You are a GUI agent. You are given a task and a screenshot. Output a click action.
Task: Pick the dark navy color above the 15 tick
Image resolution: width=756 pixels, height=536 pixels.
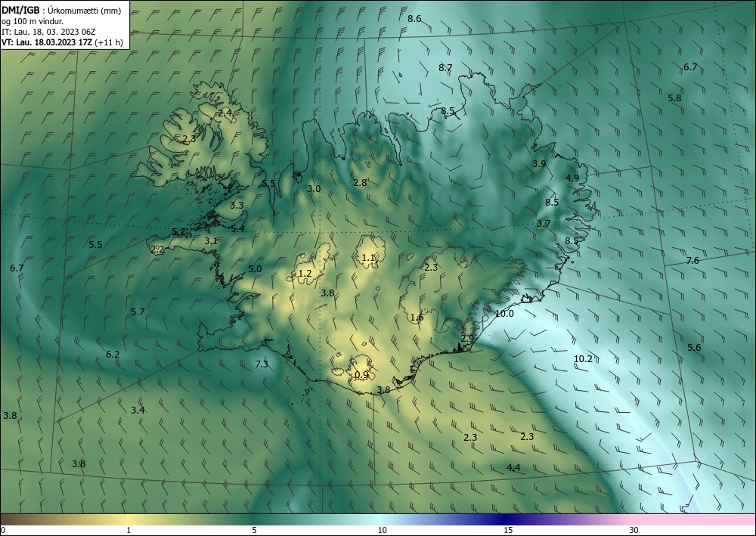coord(507,519)
